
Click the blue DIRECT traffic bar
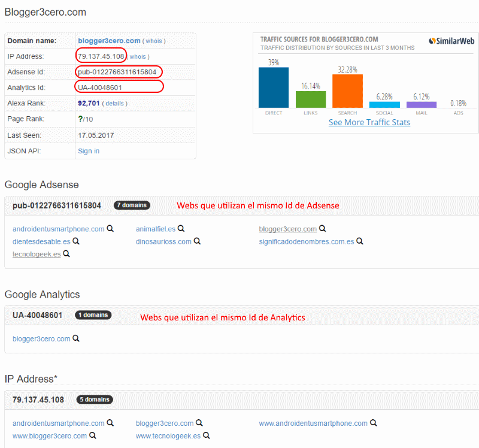coord(274,87)
